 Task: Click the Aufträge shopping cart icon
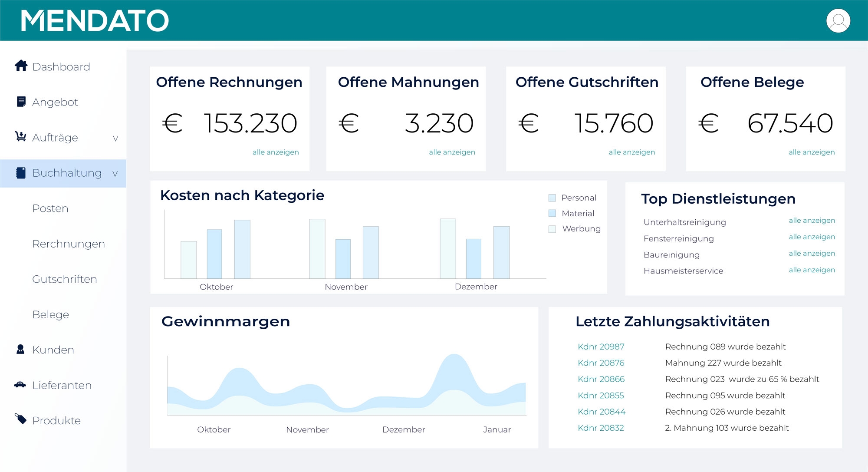pos(20,137)
